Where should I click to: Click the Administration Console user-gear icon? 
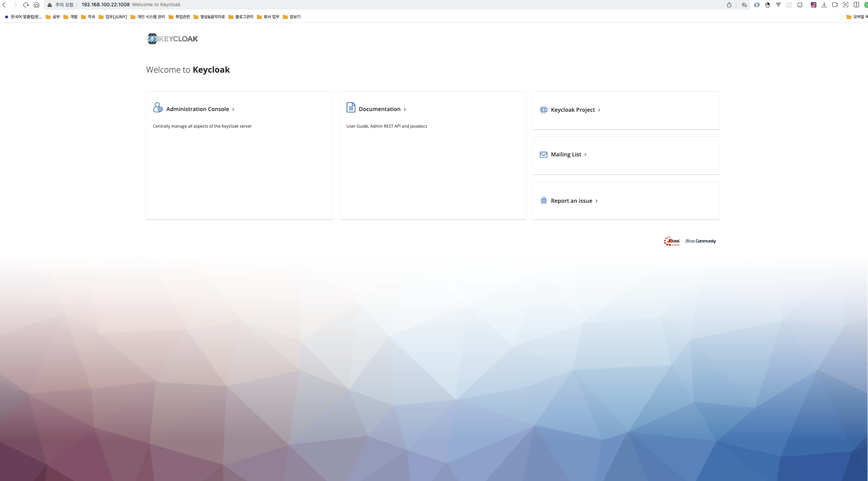pyautogui.click(x=158, y=107)
